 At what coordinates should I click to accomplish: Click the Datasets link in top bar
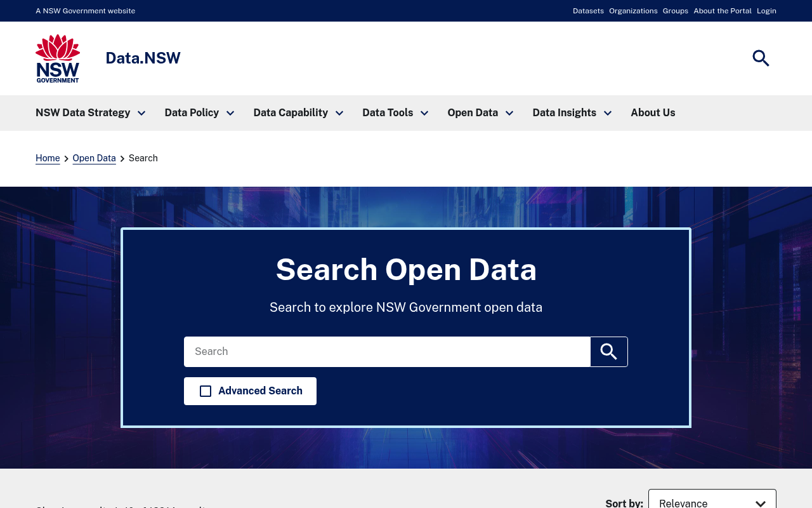coord(588,11)
